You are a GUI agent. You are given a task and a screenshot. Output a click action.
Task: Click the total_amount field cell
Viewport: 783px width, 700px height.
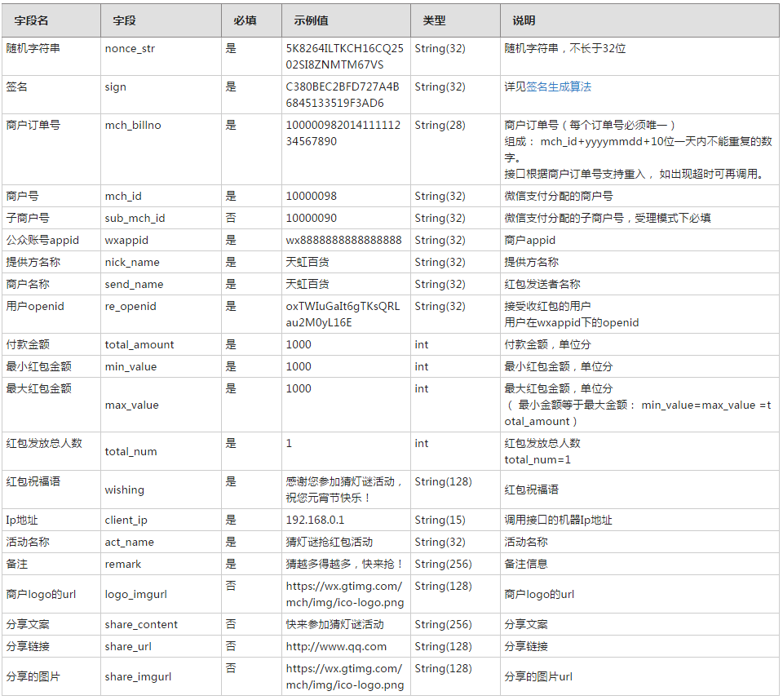tap(139, 345)
